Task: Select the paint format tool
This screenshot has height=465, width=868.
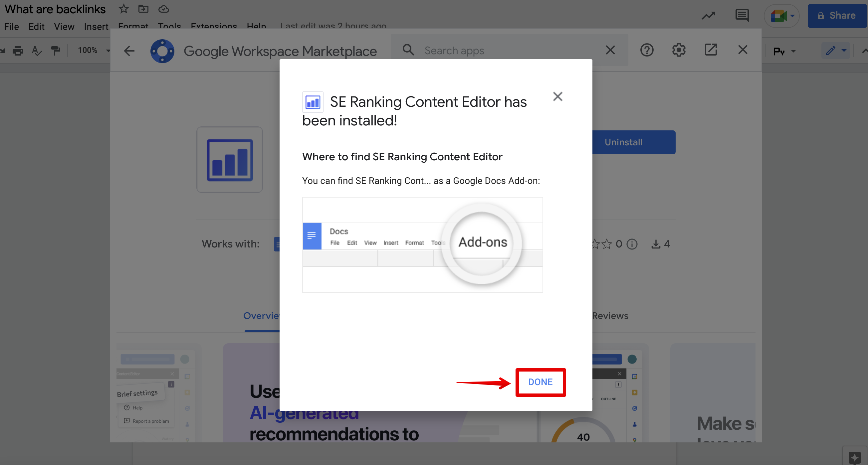Action: (x=55, y=51)
